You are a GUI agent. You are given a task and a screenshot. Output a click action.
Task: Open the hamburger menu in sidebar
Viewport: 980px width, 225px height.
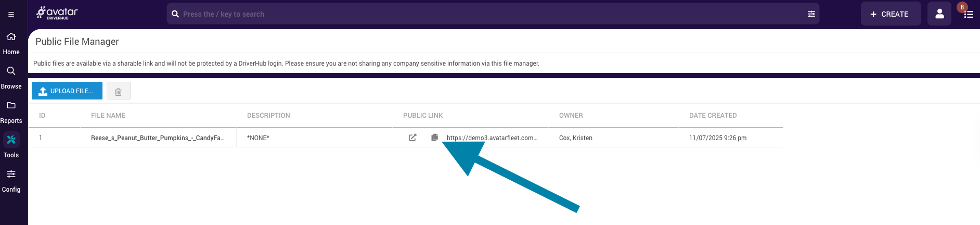click(11, 15)
